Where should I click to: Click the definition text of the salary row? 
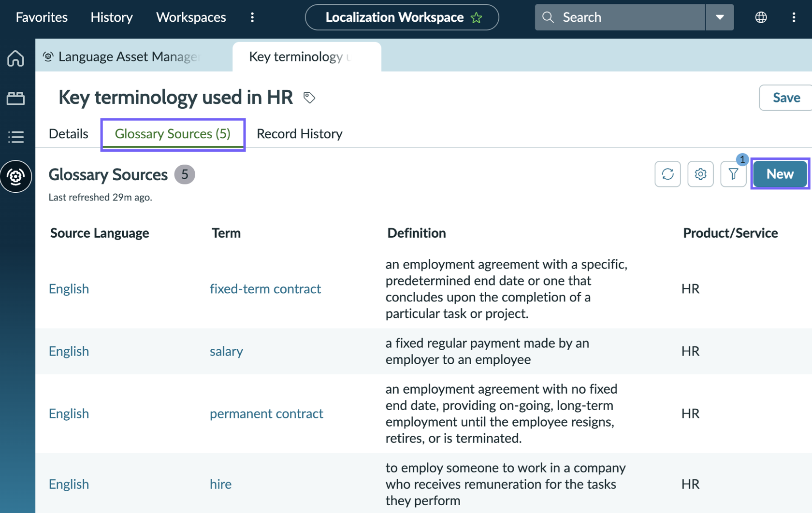pos(487,351)
